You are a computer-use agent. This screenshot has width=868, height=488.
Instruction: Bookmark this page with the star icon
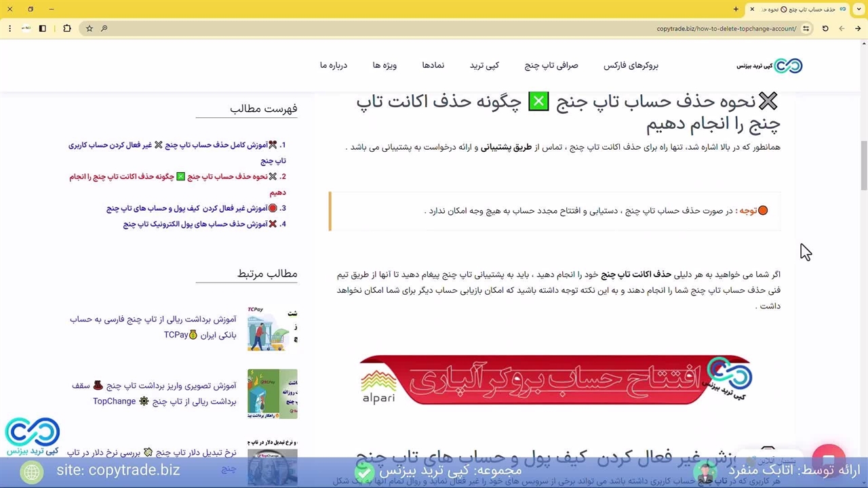(x=89, y=28)
